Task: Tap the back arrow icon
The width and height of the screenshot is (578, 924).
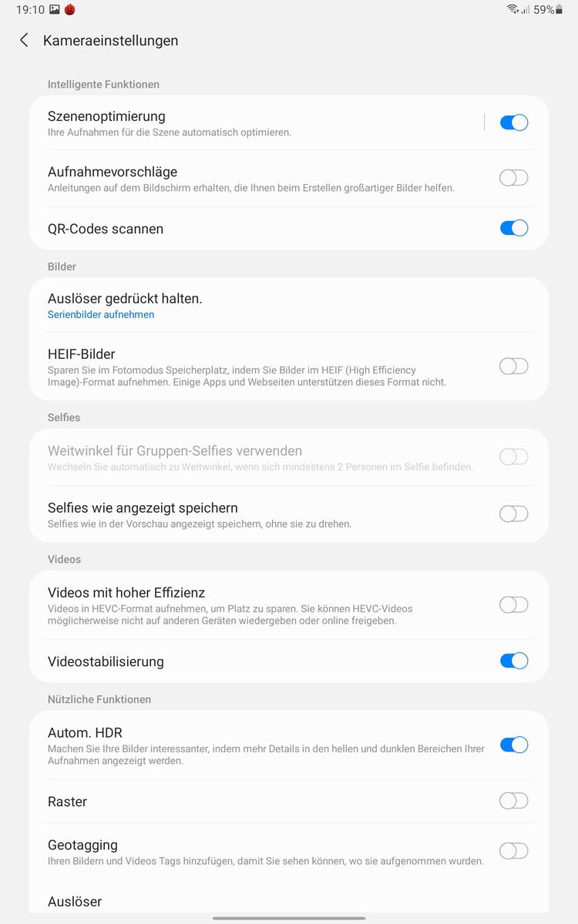Action: coord(25,41)
